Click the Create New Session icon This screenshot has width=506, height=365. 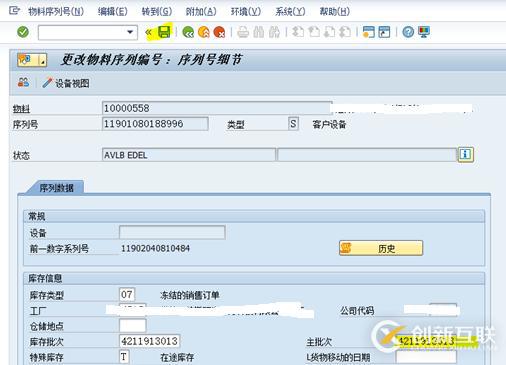(369, 32)
